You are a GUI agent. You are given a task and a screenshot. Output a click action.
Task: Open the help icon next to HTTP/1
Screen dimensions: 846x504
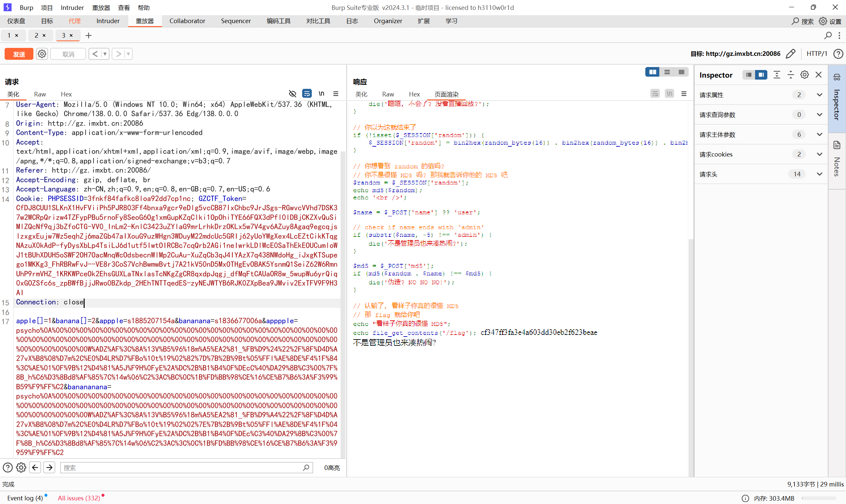tap(838, 54)
